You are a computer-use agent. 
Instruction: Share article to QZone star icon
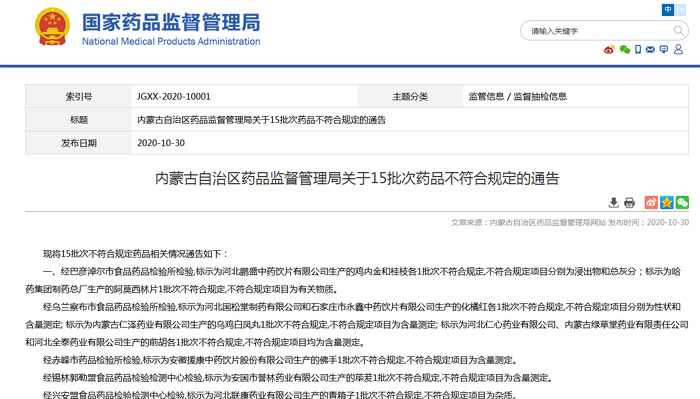[667, 202]
